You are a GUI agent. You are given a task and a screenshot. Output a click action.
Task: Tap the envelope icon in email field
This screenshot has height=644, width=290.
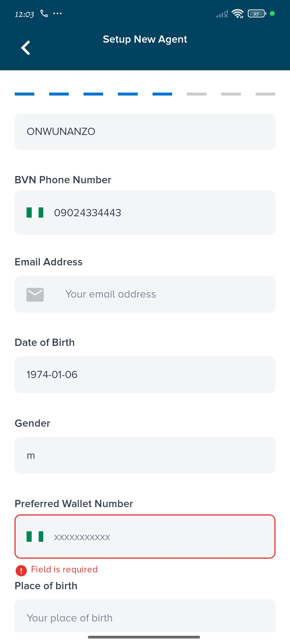(35, 294)
